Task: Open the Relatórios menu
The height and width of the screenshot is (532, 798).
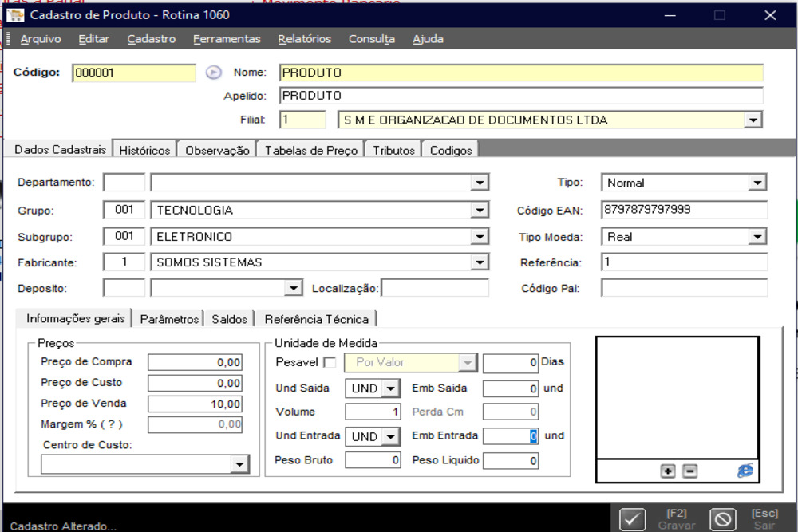Action: click(304, 39)
